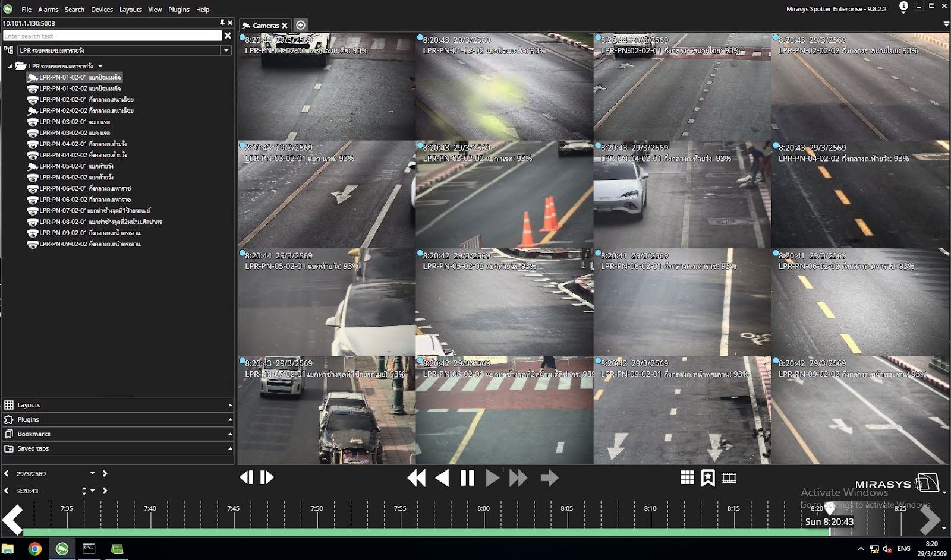The image size is (951, 560).
Task: Collapse the LPR folder tree node
Action: [x=10, y=66]
